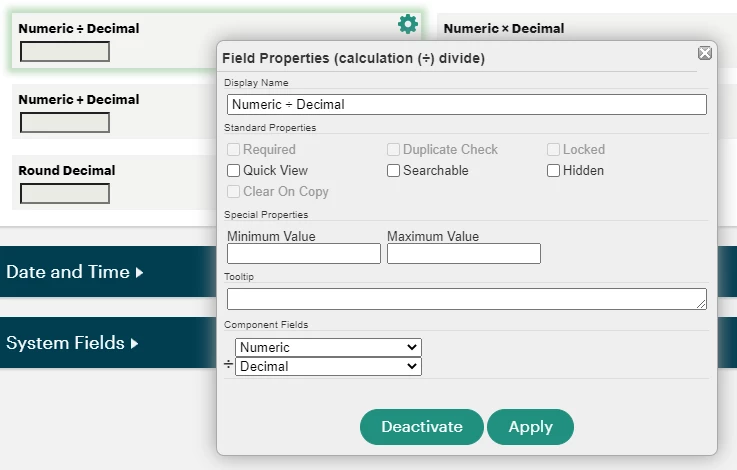Click the Round Decimal field box
Image resolution: width=737 pixels, height=470 pixels.
[x=65, y=194]
